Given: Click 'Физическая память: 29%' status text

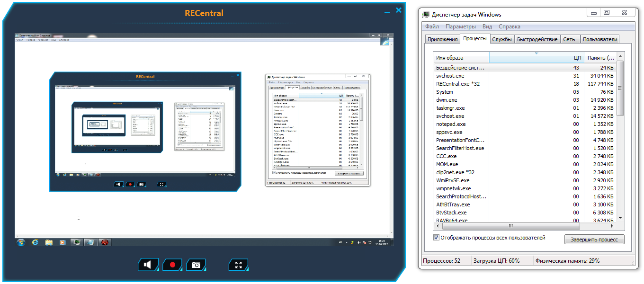Looking at the screenshot, I should pos(567,261).
